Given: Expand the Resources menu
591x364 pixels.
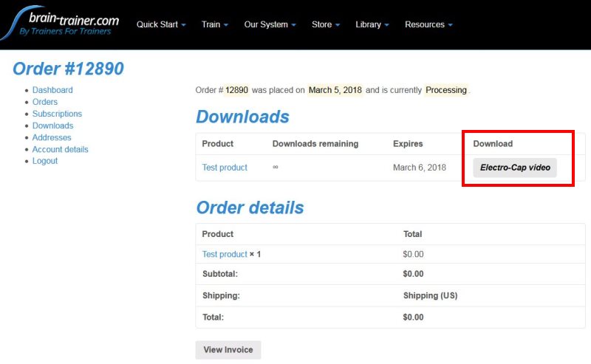Looking at the screenshot, I should [428, 24].
